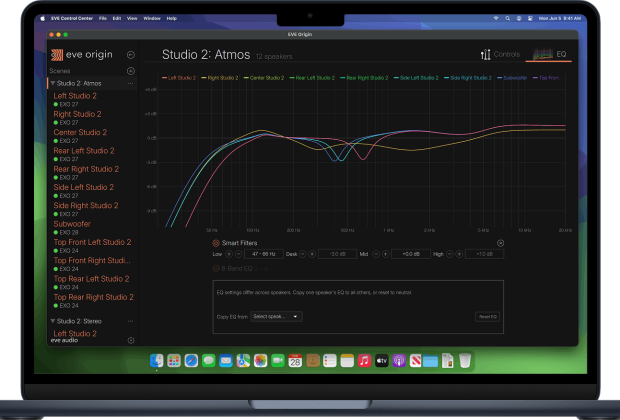Toggle the Left Studio 2 curve in graph legend
The height and width of the screenshot is (420, 620).
coord(179,78)
